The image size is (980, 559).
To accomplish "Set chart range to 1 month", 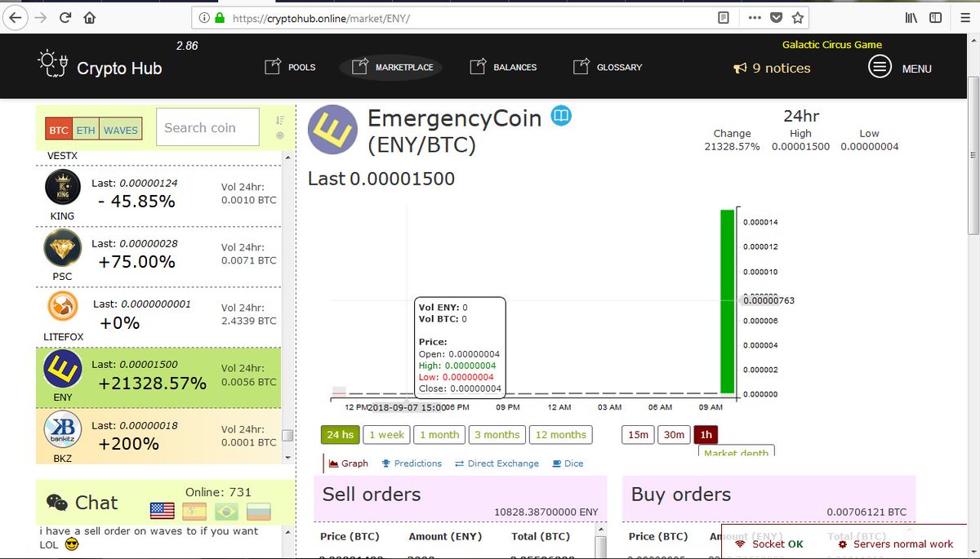I will pos(439,435).
